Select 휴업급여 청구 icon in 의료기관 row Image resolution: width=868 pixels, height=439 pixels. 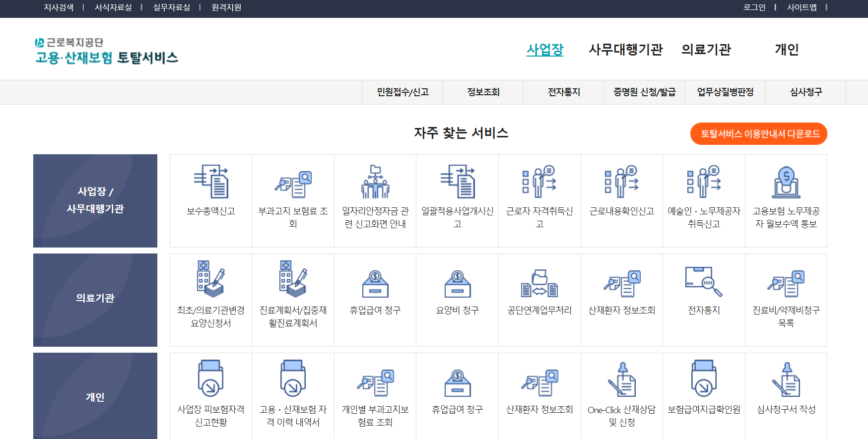point(375,284)
